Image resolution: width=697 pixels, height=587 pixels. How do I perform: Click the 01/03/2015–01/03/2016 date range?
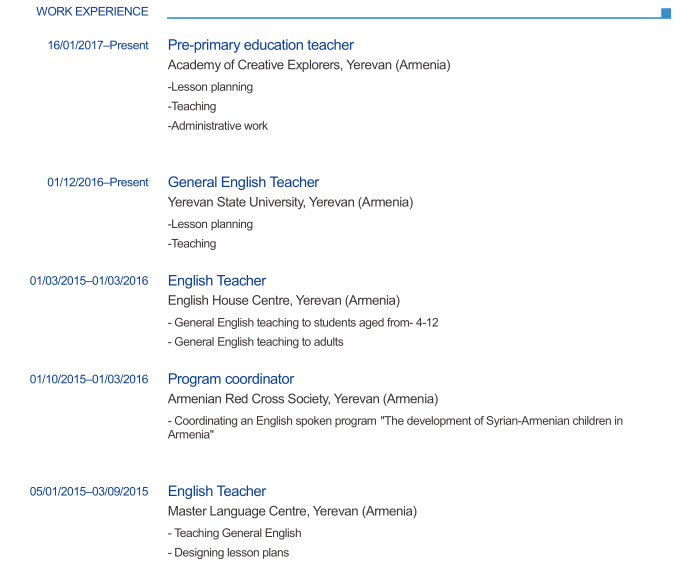[x=89, y=280]
